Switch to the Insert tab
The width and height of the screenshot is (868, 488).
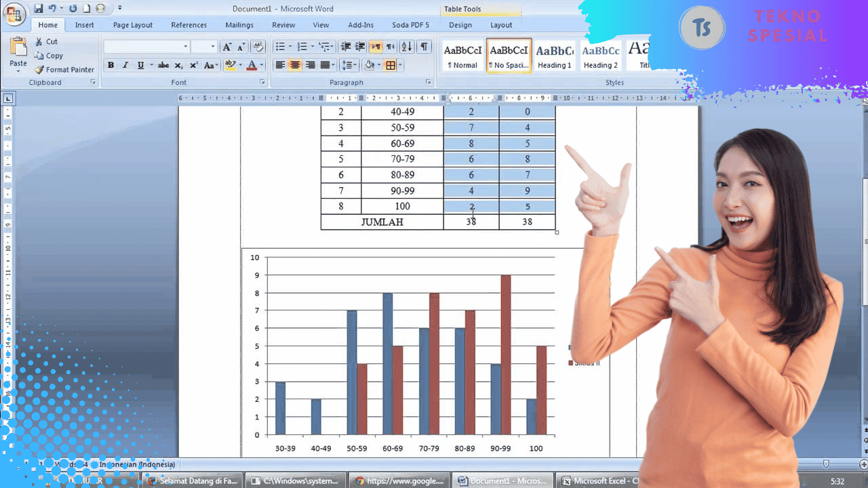[x=85, y=25]
